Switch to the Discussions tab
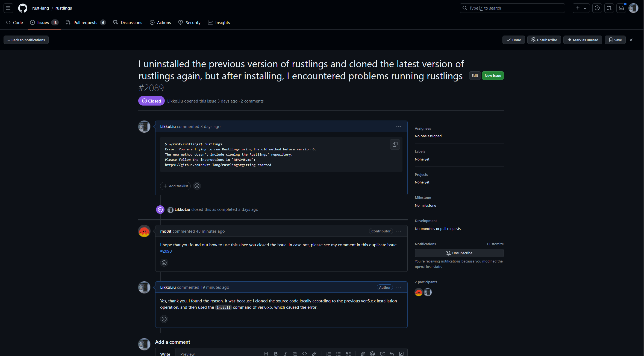This screenshot has width=644, height=356. [128, 22]
